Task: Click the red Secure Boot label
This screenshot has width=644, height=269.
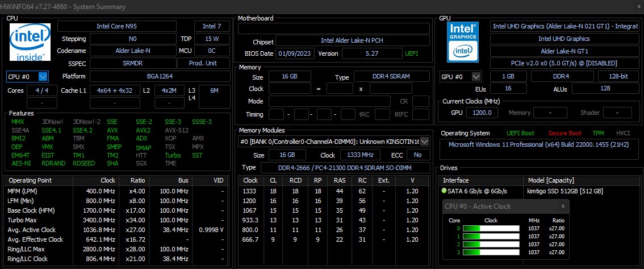Action: (x=564, y=133)
